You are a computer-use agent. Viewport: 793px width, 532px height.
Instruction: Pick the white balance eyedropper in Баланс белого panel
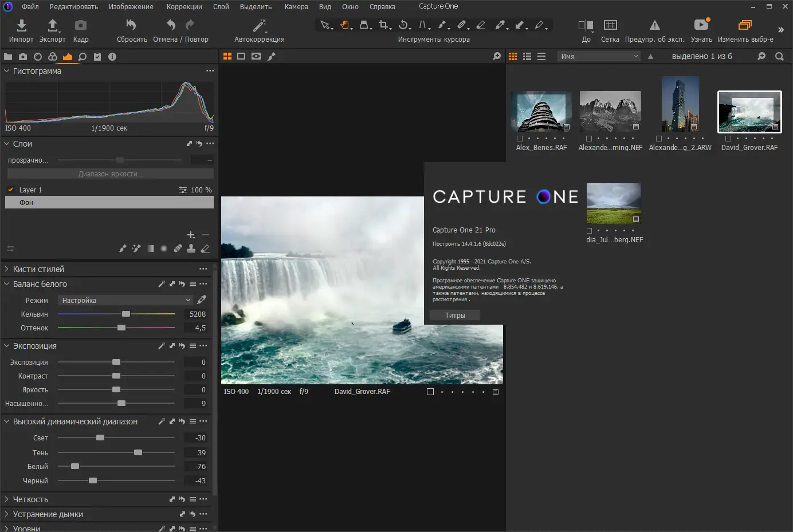202,300
